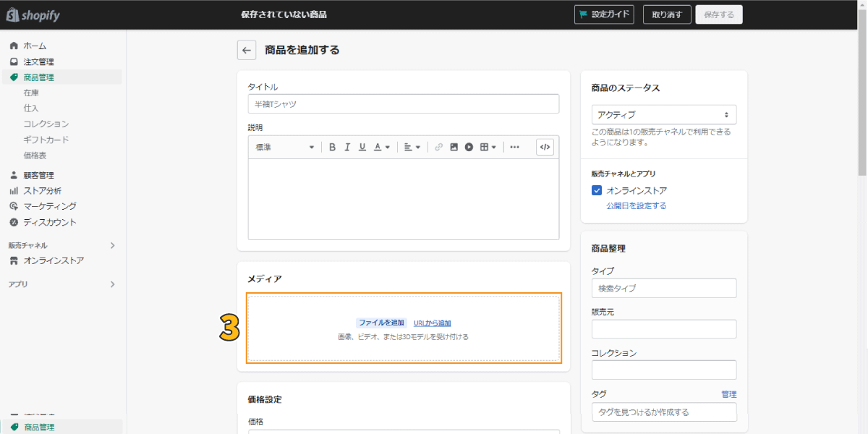This screenshot has height=434, width=868.
Task: Click the flag icon on 設定ガイド
Action: (583, 14)
